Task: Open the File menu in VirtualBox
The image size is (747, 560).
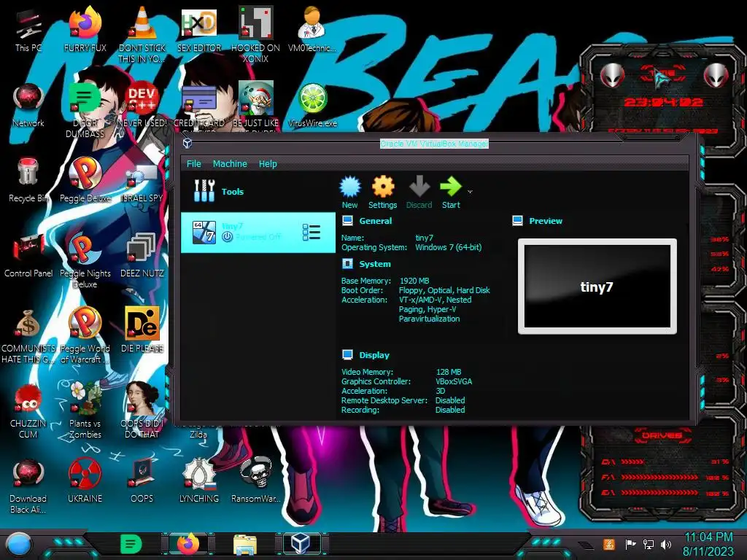Action: pyautogui.click(x=193, y=164)
